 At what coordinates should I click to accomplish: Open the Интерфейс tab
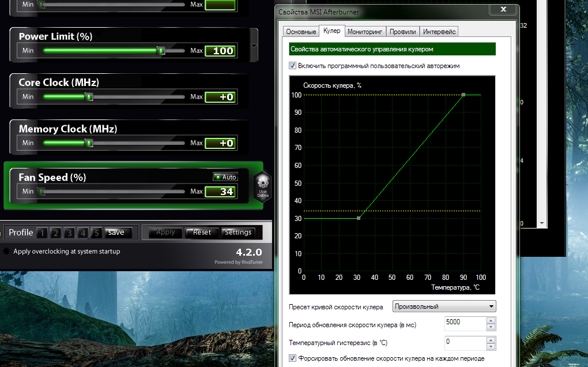coord(439,32)
